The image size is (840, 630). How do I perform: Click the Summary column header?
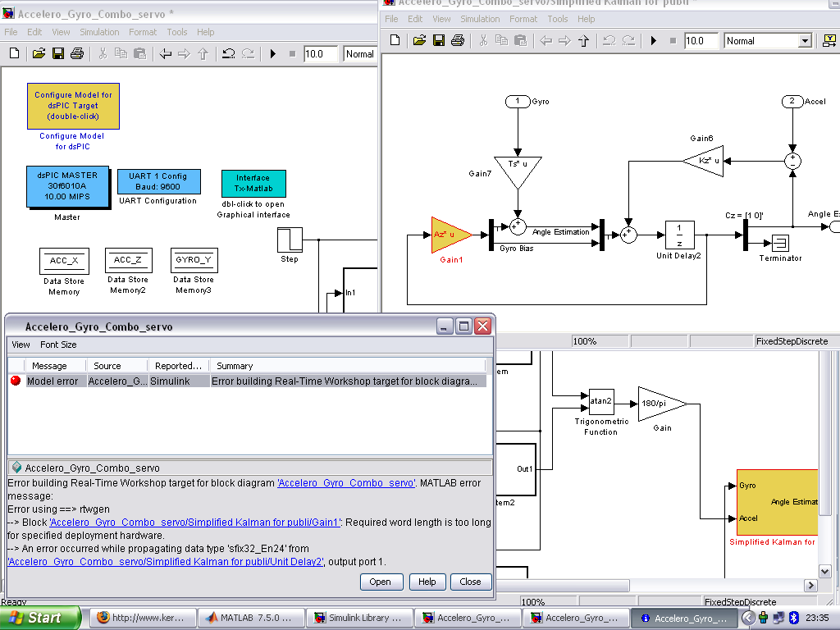tap(347, 366)
